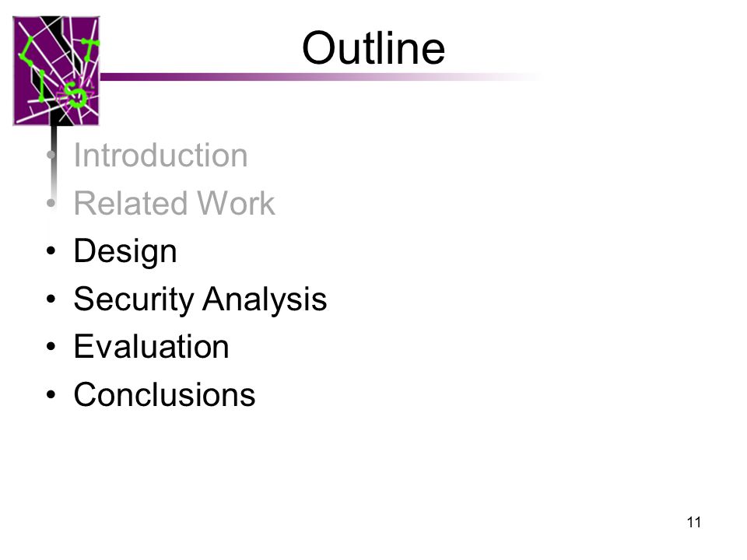Click the faded bullet before Related Work

[x=51, y=203]
